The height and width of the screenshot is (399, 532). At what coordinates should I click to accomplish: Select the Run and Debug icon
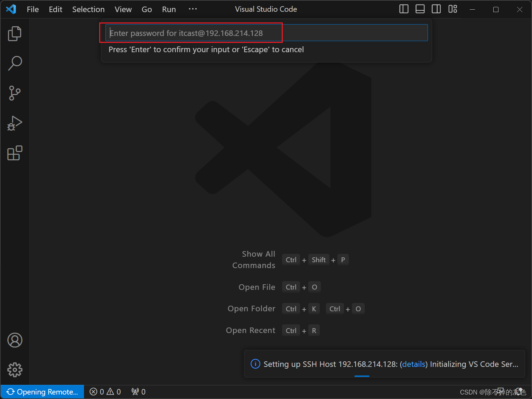click(15, 123)
